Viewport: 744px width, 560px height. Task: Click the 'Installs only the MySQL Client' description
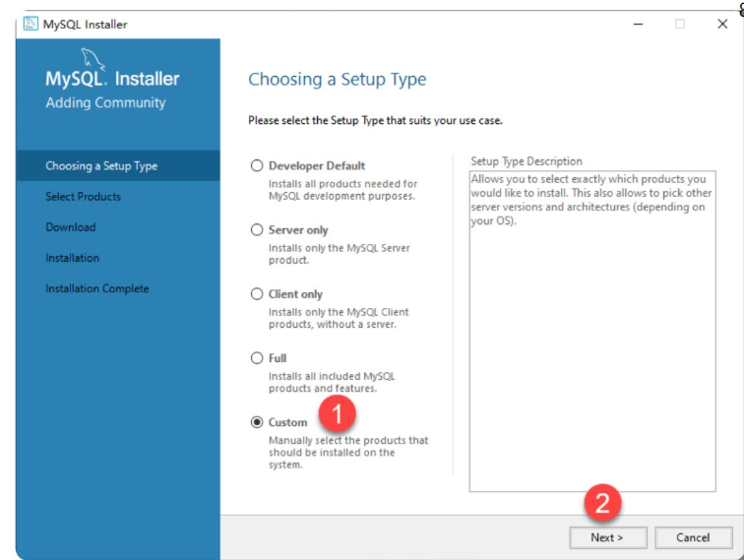click(339, 318)
